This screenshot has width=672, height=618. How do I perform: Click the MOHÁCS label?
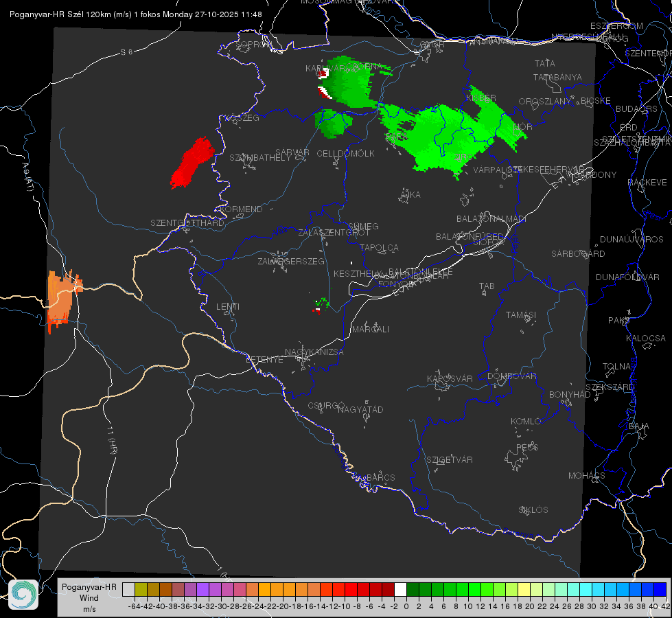(587, 476)
